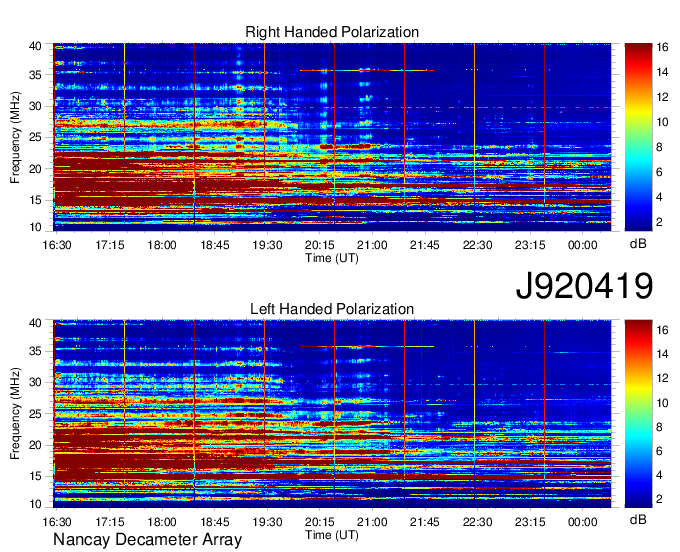
Task: Click the 19:30 tick under the Right Handed plot
Action: click(x=267, y=245)
